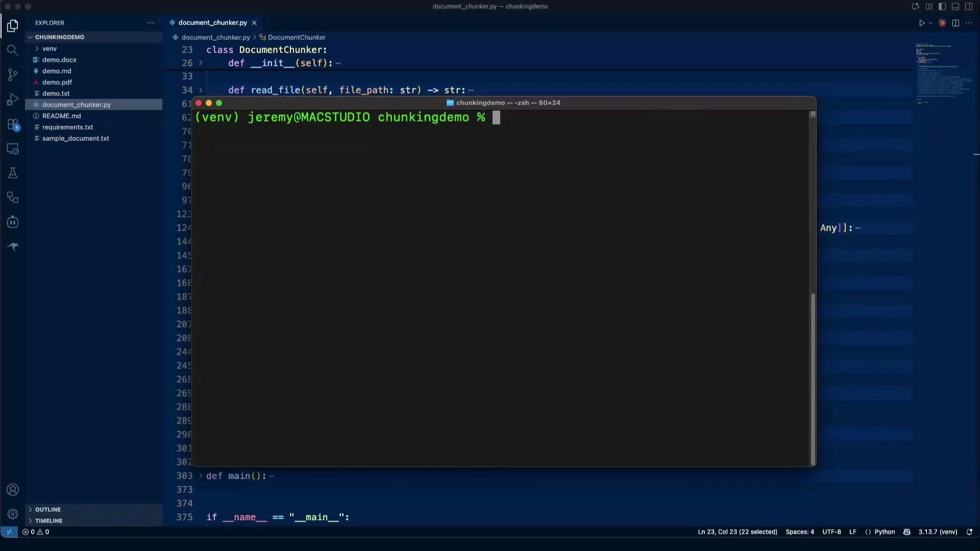Image resolution: width=980 pixels, height=551 pixels.
Task: Open requirements.txt in the explorer
Action: [x=94, y=127]
